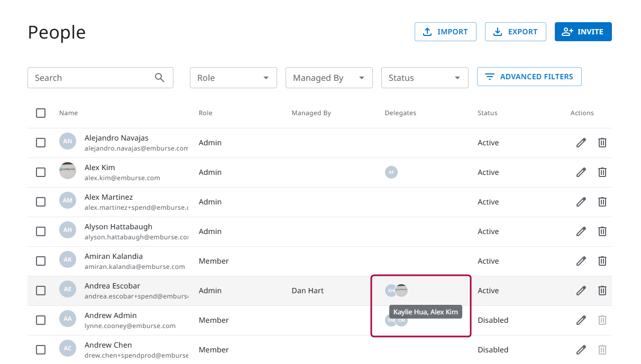The height and width of the screenshot is (364, 641).
Task: Open ADVANCED FILTERS
Action: click(529, 77)
